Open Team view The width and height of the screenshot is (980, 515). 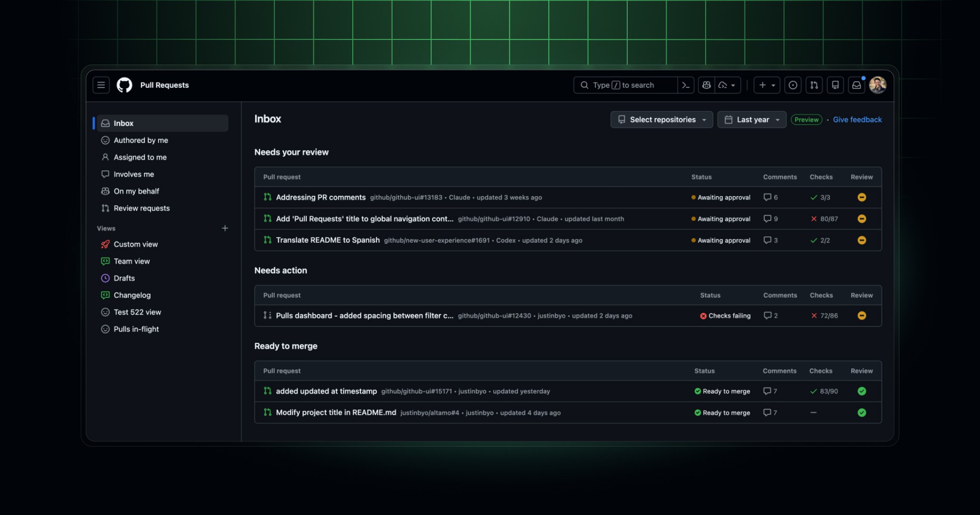(162, 261)
